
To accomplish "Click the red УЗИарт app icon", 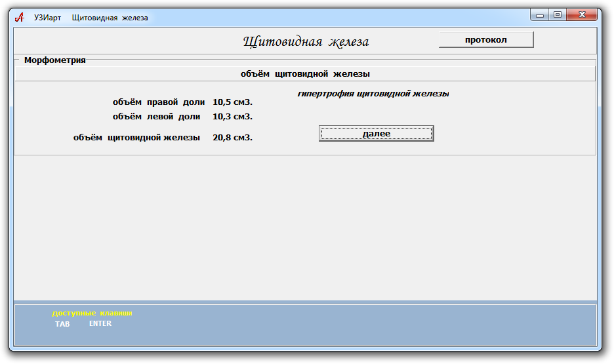I will (20, 17).
